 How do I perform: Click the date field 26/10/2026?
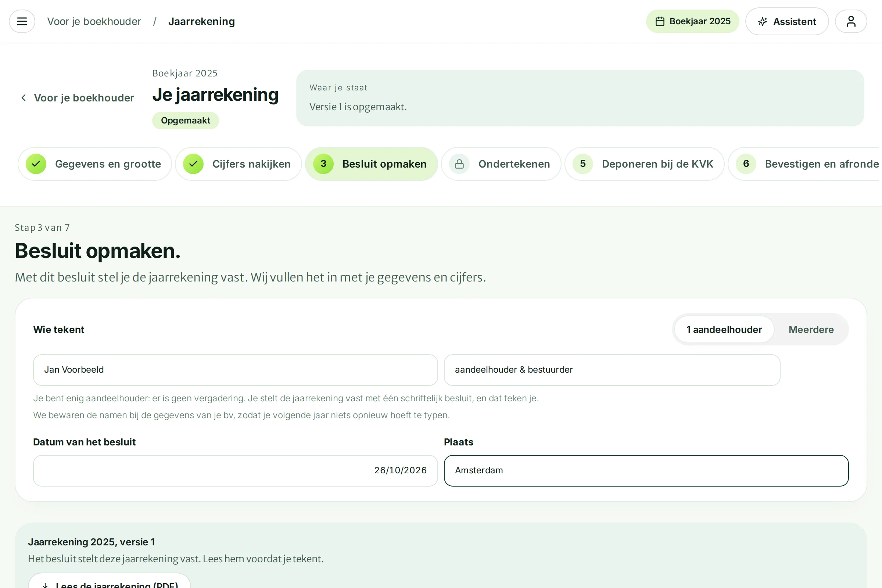point(236,471)
